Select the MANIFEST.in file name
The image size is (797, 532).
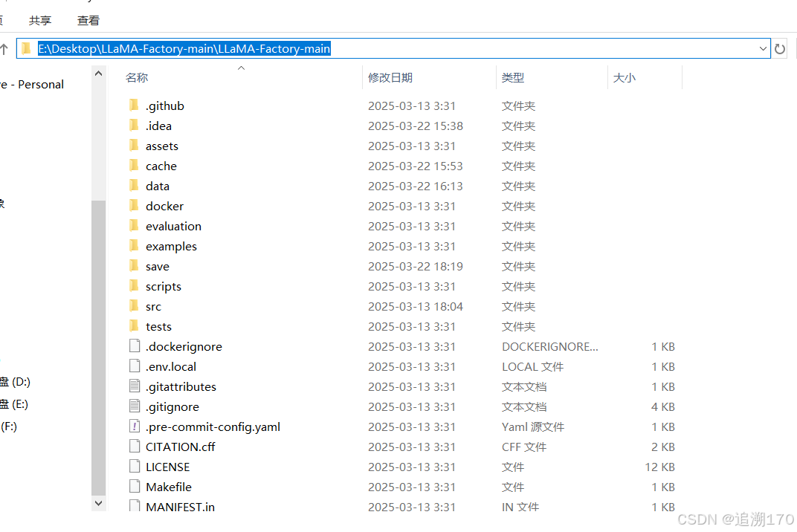(x=181, y=507)
